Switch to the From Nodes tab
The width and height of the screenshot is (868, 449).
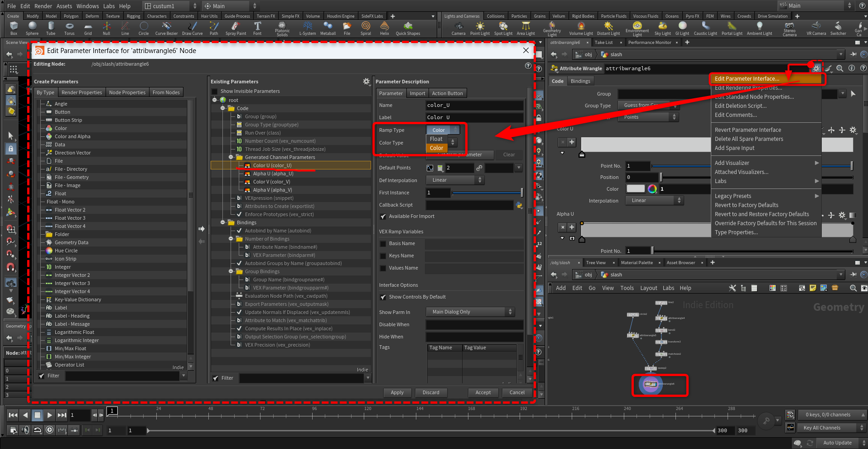tap(166, 92)
